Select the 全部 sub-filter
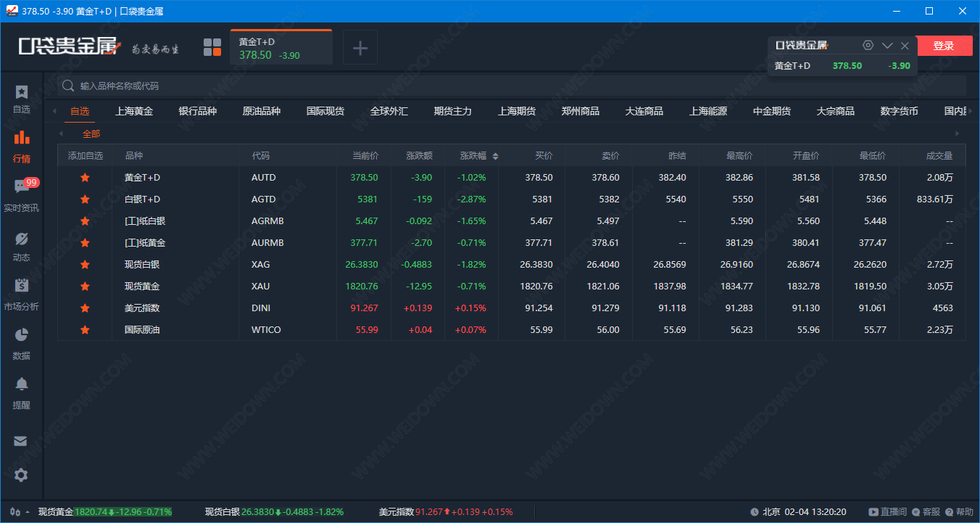The height and width of the screenshot is (523, 980). tap(91, 133)
